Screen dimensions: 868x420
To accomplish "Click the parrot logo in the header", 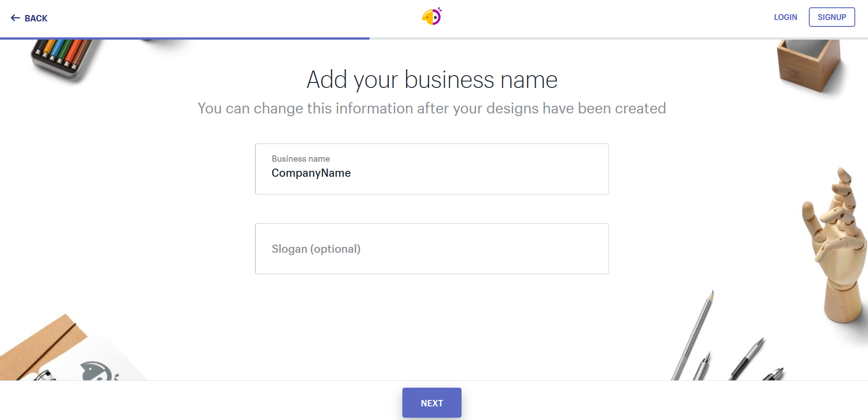I will pyautogui.click(x=431, y=17).
